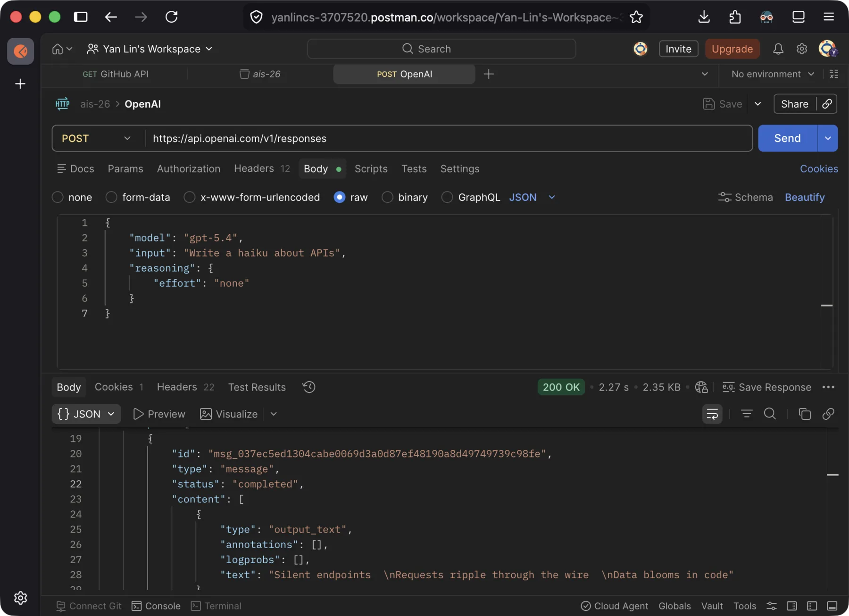
Task: Open response history clock icon
Action: tap(309, 387)
